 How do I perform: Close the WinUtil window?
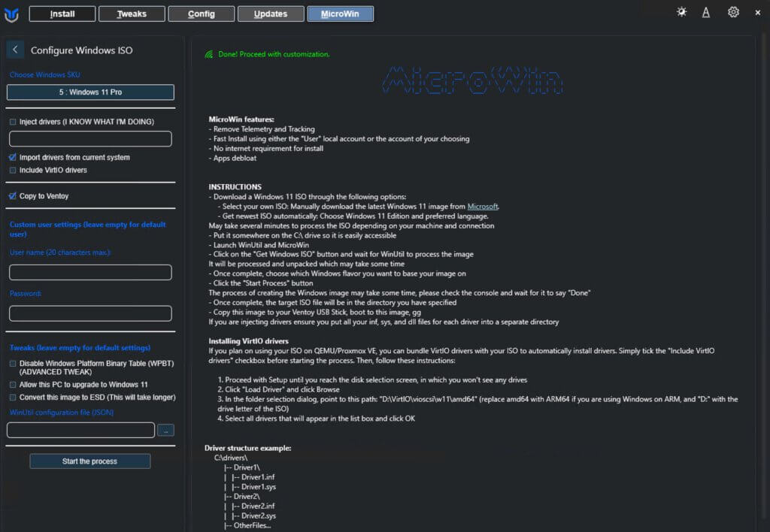pyautogui.click(x=758, y=13)
